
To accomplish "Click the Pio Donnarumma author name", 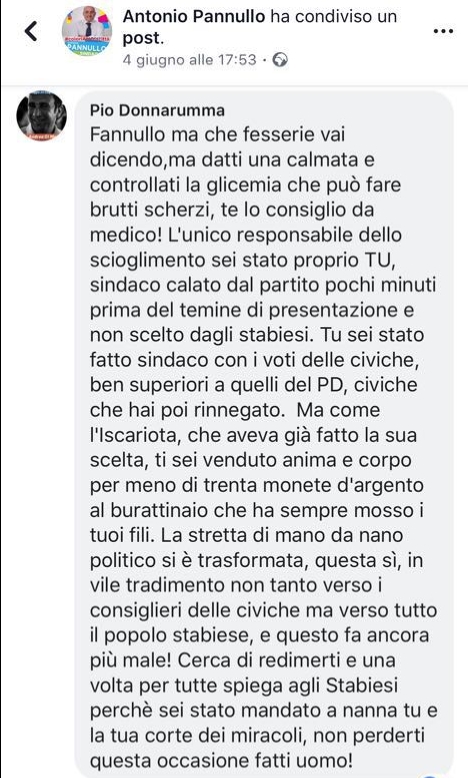I will click(x=157, y=110).
